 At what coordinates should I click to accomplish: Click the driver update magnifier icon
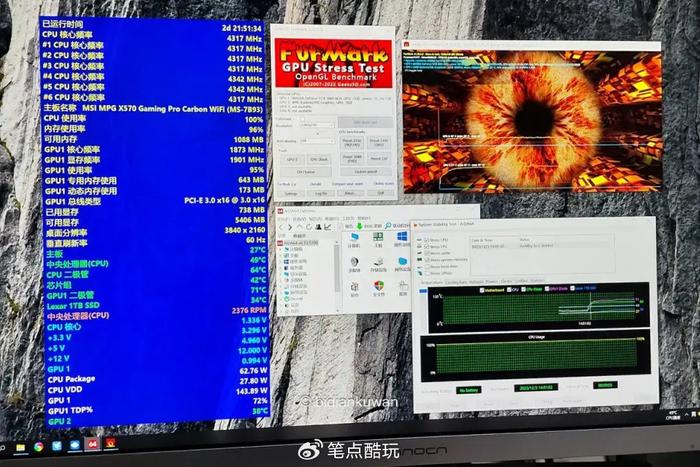click(x=388, y=225)
